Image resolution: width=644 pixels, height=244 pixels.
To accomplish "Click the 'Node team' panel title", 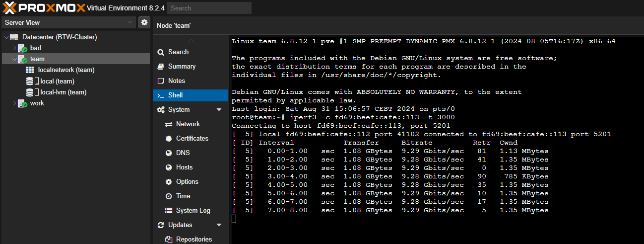I will (x=174, y=25).
